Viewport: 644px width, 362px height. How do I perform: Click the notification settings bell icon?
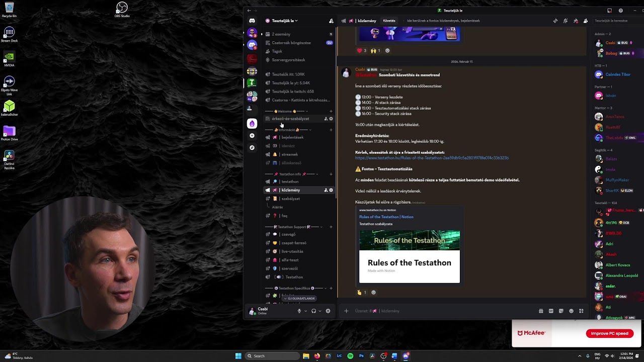[566, 21]
